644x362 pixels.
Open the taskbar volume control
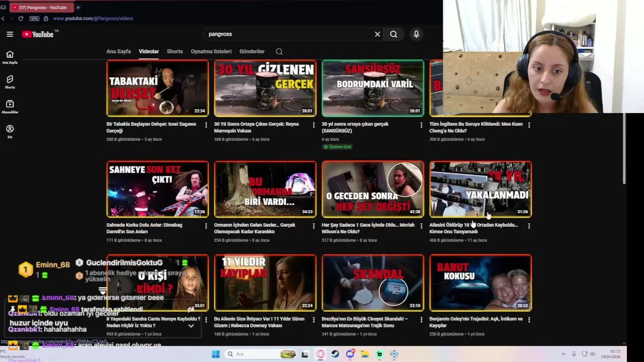click(593, 354)
